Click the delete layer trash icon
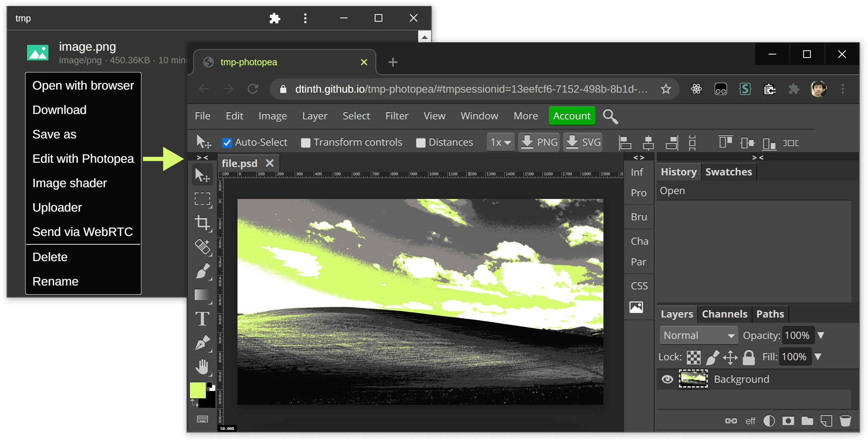 845,421
